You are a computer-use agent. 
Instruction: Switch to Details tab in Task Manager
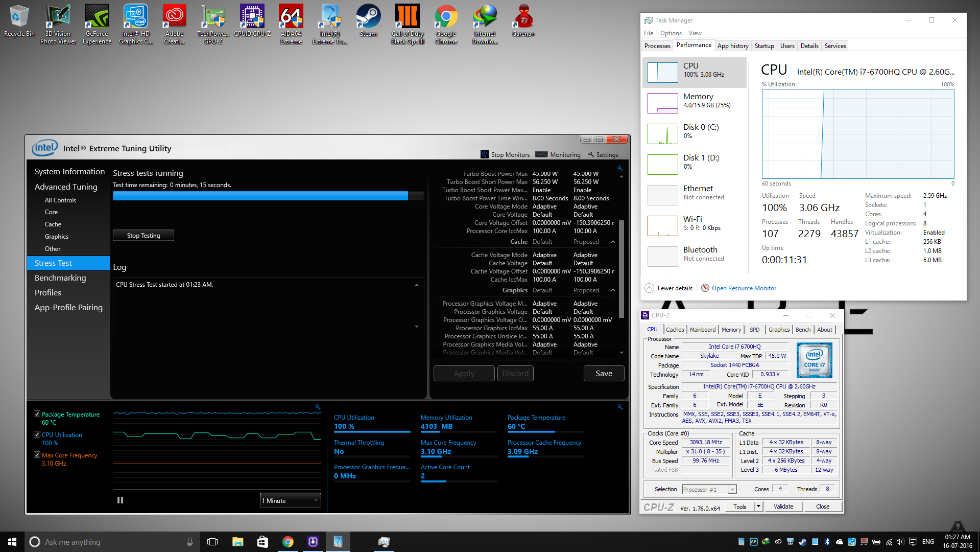point(809,46)
